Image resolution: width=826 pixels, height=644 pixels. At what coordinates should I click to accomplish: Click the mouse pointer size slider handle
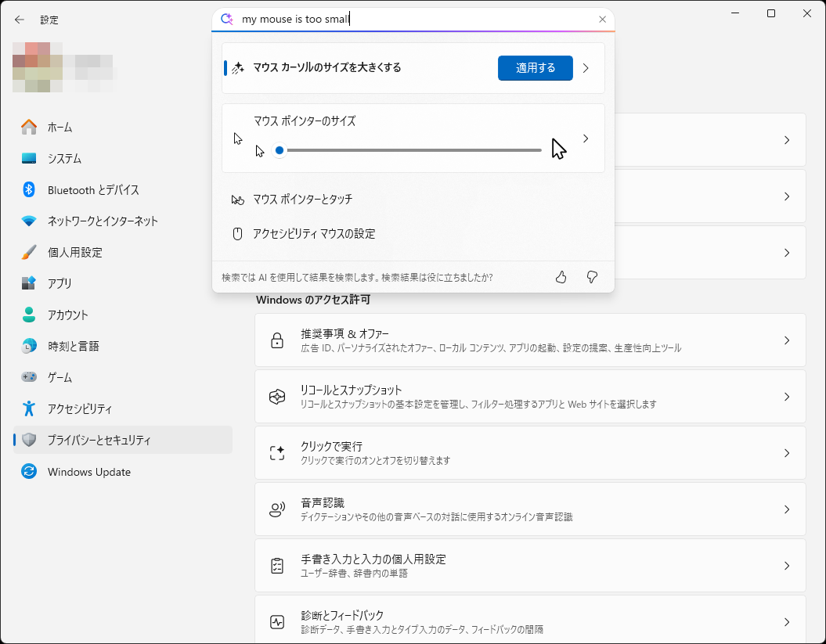coord(280,150)
